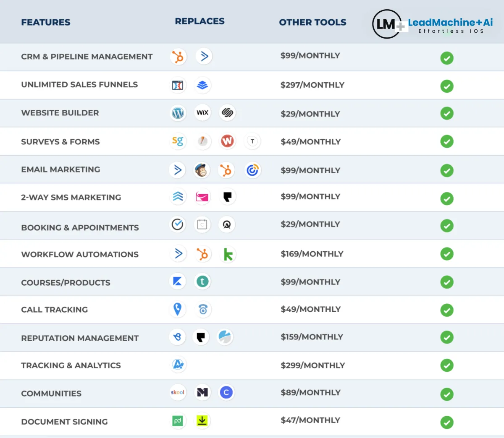Viewport: 504px width, 438px height.
Task: Click the black flag icon in Reputation Management row
Action: click(201, 337)
